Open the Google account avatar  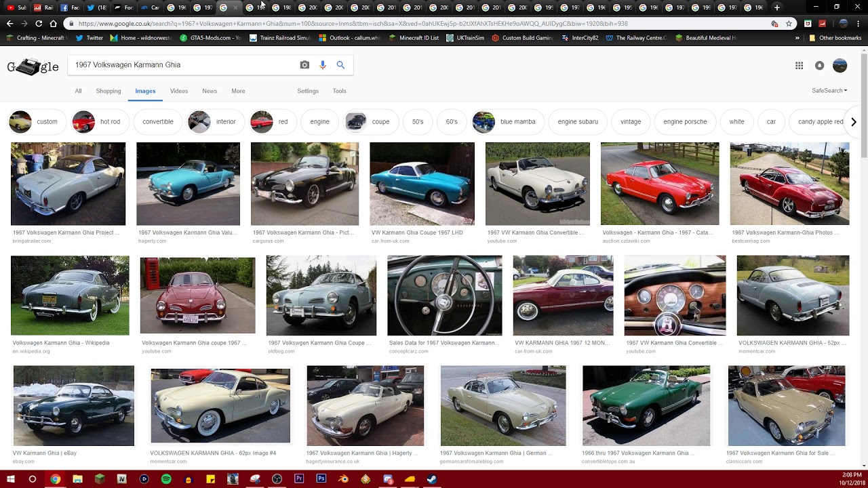[x=840, y=66]
